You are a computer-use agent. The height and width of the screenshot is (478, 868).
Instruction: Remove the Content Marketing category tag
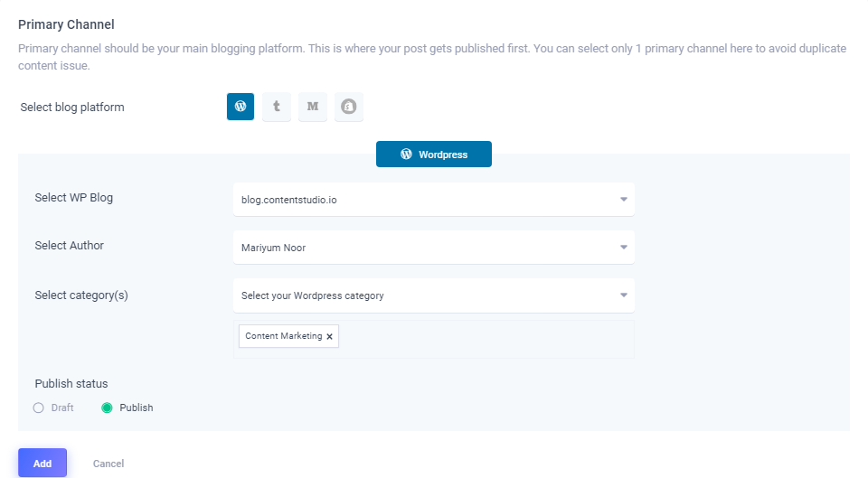tap(329, 336)
